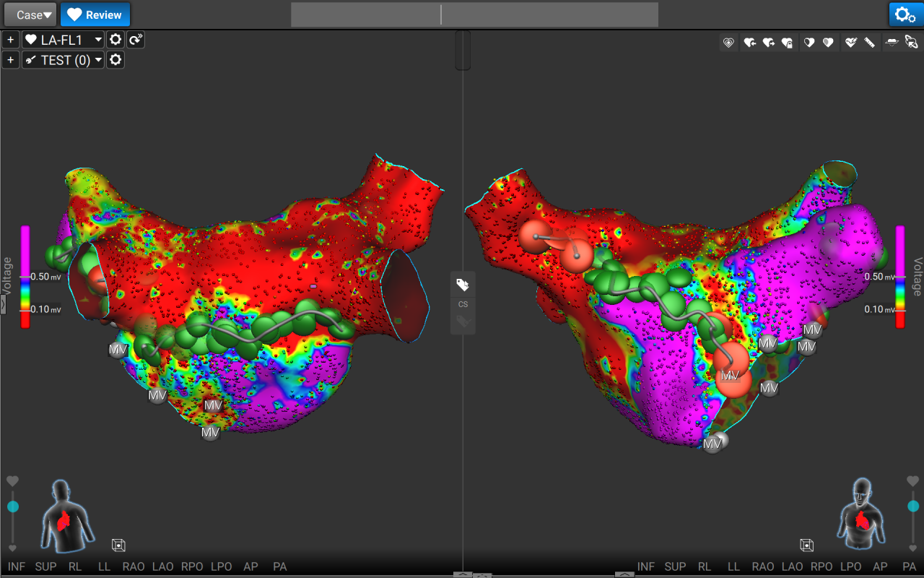Open the LA-FL1 map dropdown
Viewport: 924px width, 578px height.
click(64, 40)
